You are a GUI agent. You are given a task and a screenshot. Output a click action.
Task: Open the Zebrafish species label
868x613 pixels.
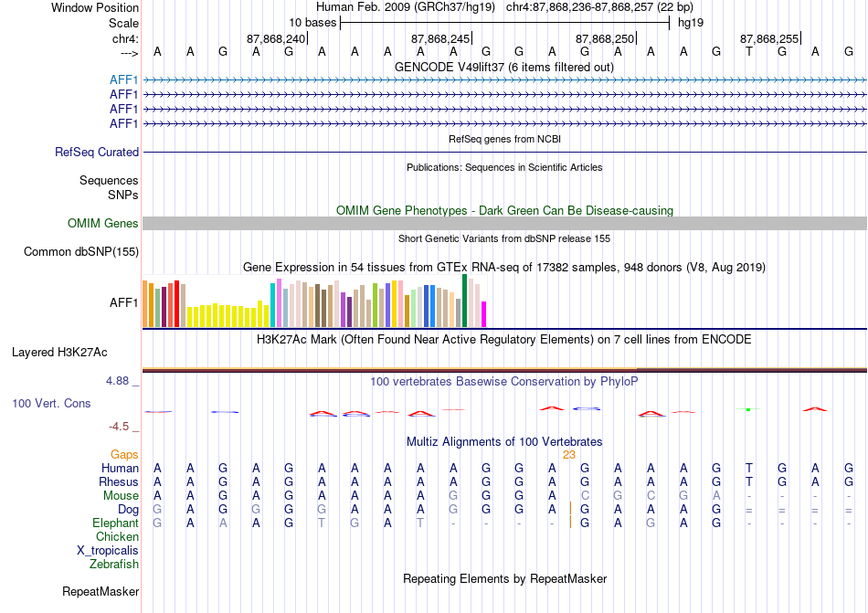(x=114, y=565)
